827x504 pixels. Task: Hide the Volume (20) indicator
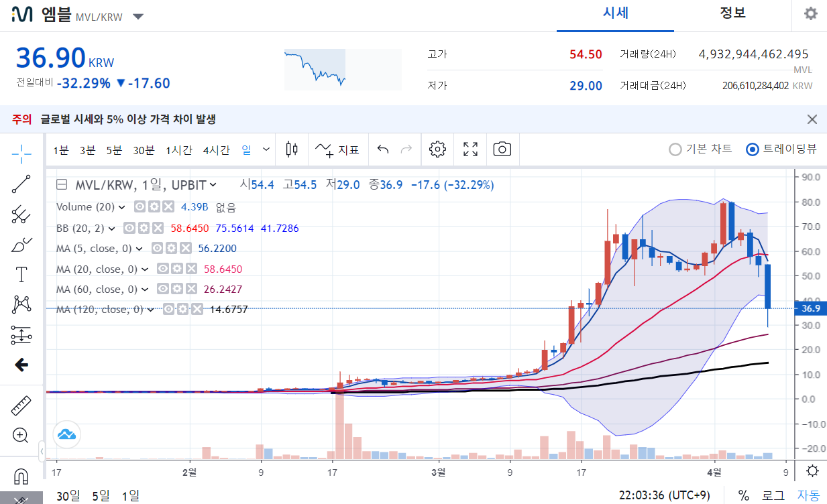pyautogui.click(x=140, y=206)
